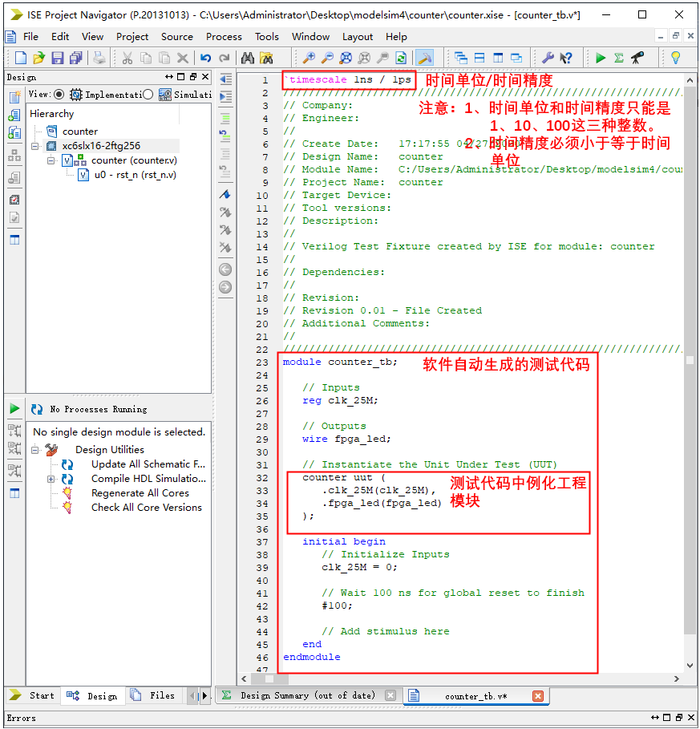Collapse the xc6slx16-2ftg256 device node
This screenshot has height=729, width=700.
36,146
